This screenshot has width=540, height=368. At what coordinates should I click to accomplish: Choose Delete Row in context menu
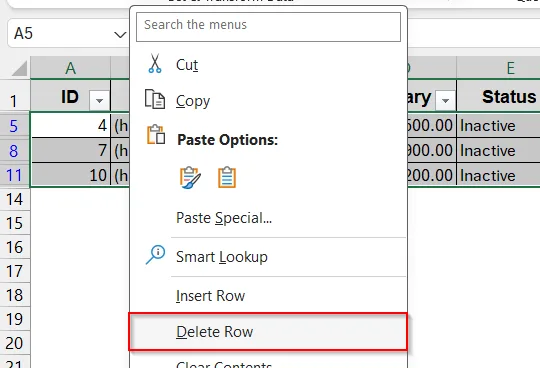click(268, 332)
